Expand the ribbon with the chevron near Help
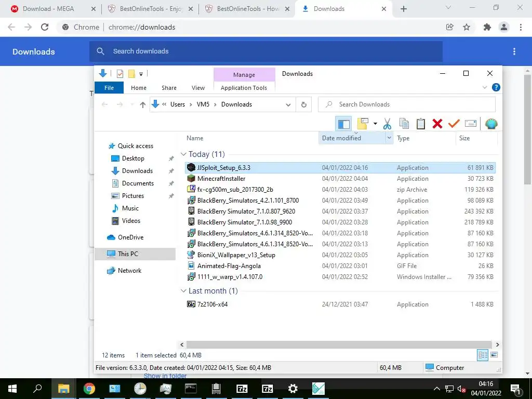The height and width of the screenshot is (399, 532). pyautogui.click(x=485, y=87)
